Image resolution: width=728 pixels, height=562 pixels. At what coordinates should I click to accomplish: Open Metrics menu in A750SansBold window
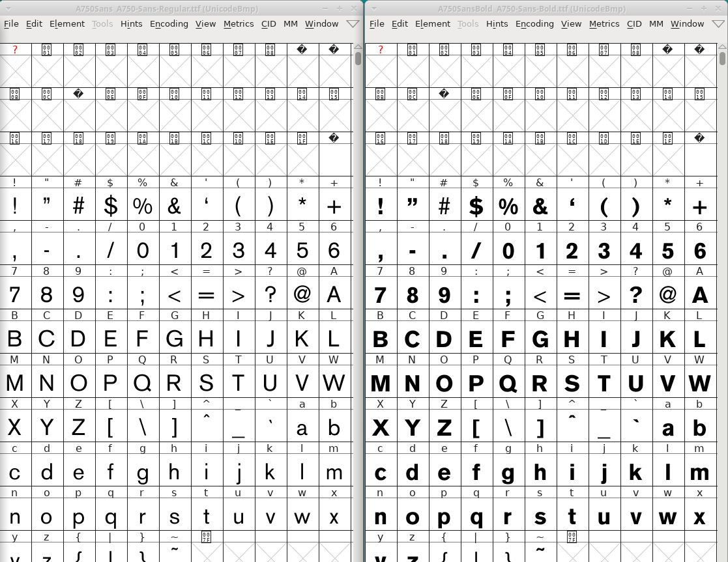point(605,23)
